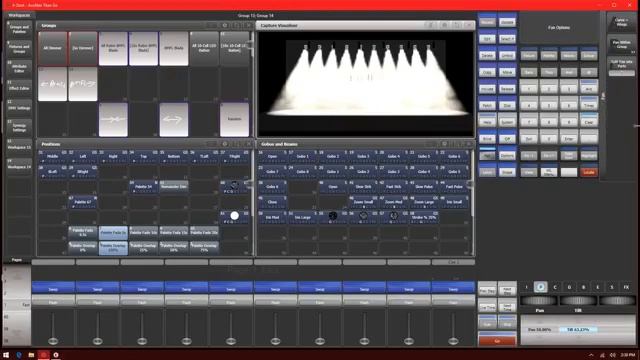Open the Windows Start menu
The height and width of the screenshot is (360, 640).
6,355
